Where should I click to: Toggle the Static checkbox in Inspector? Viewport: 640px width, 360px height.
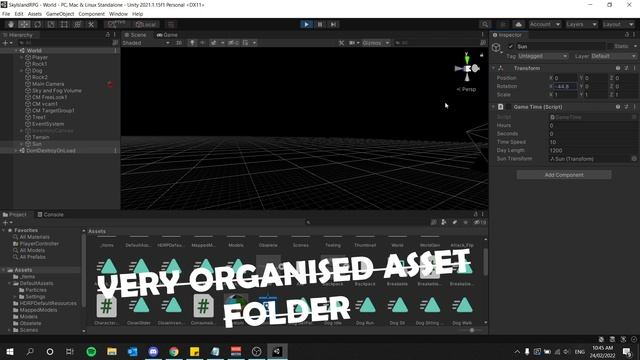(611, 47)
